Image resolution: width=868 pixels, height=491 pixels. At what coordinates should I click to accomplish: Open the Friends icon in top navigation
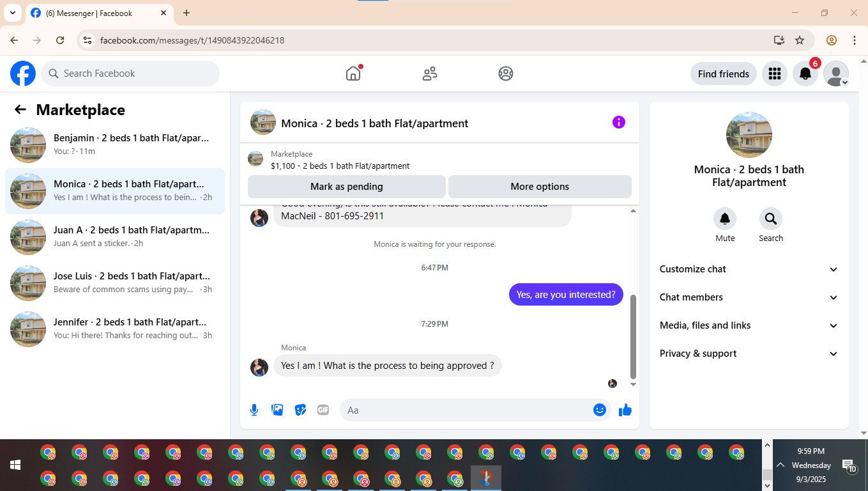[x=430, y=74]
